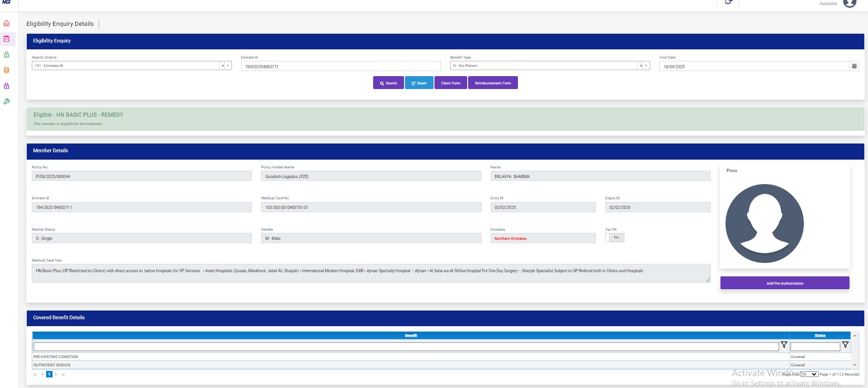Click the notification bell icon

pyautogui.click(x=728, y=2)
